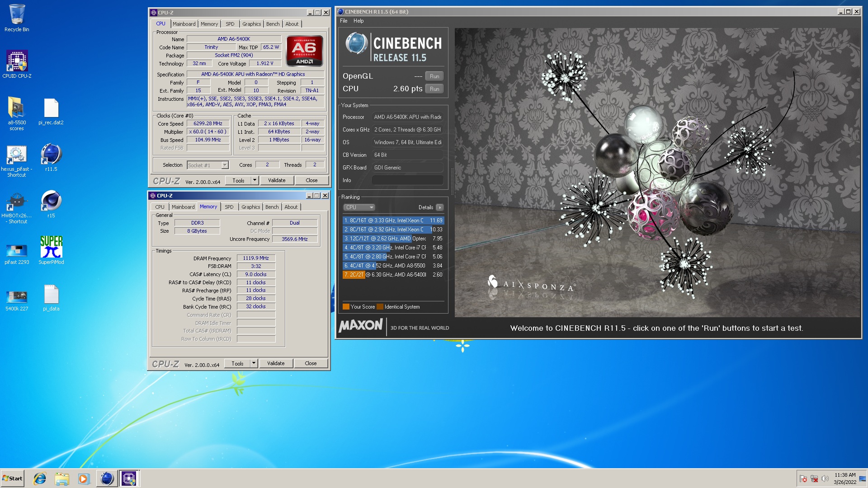Open the 5400k 227 desktop image

pos(17,300)
